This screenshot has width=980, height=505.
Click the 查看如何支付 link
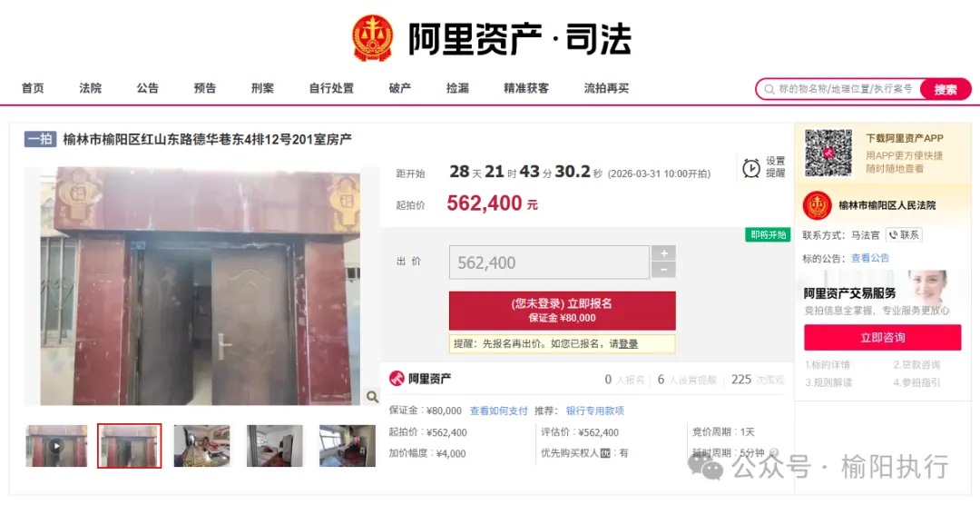pos(499,411)
